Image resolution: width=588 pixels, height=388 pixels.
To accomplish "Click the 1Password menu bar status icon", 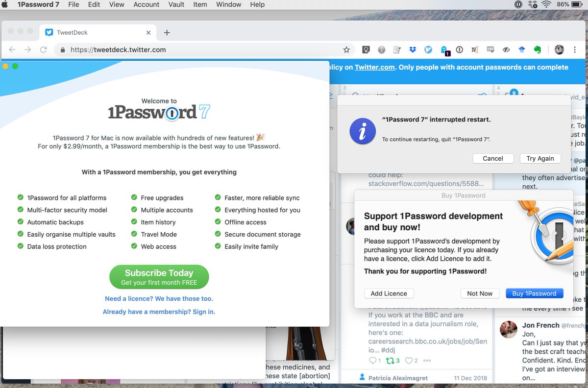I will click(518, 4).
